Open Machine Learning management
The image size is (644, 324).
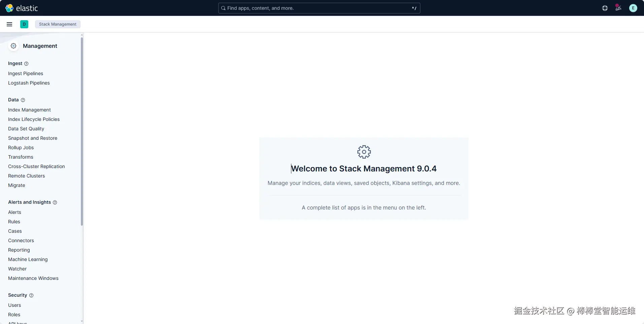pyautogui.click(x=28, y=259)
